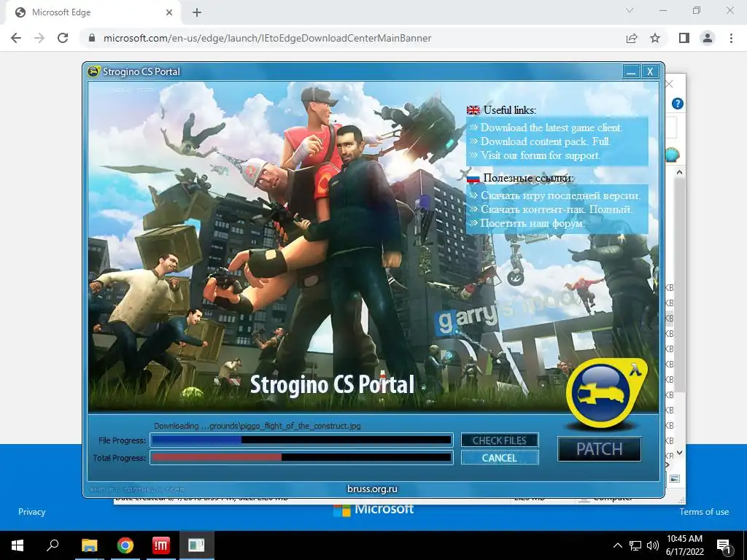The width and height of the screenshot is (747, 560).
Task: Cancel the download in the launcher
Action: coord(499,458)
